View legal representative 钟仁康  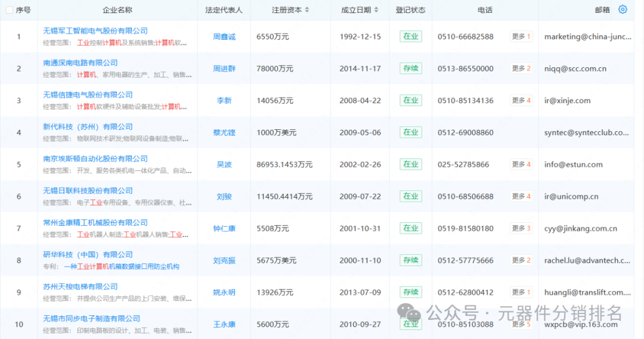224,229
